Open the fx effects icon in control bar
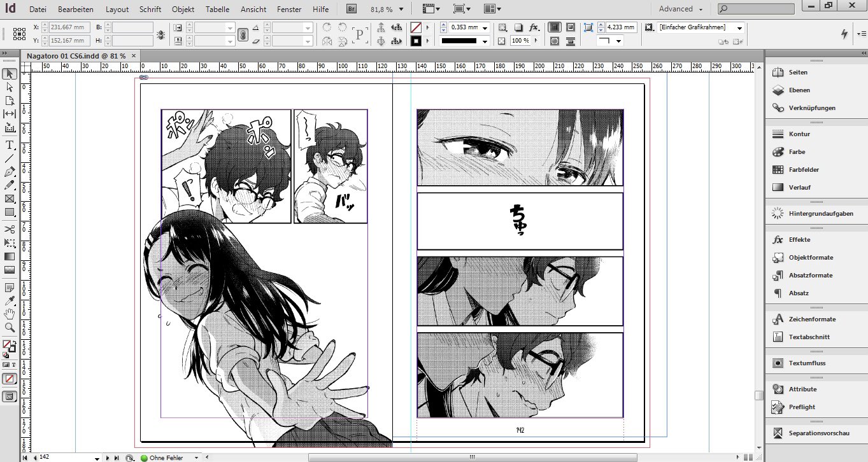The height and width of the screenshot is (462, 868). point(534,27)
